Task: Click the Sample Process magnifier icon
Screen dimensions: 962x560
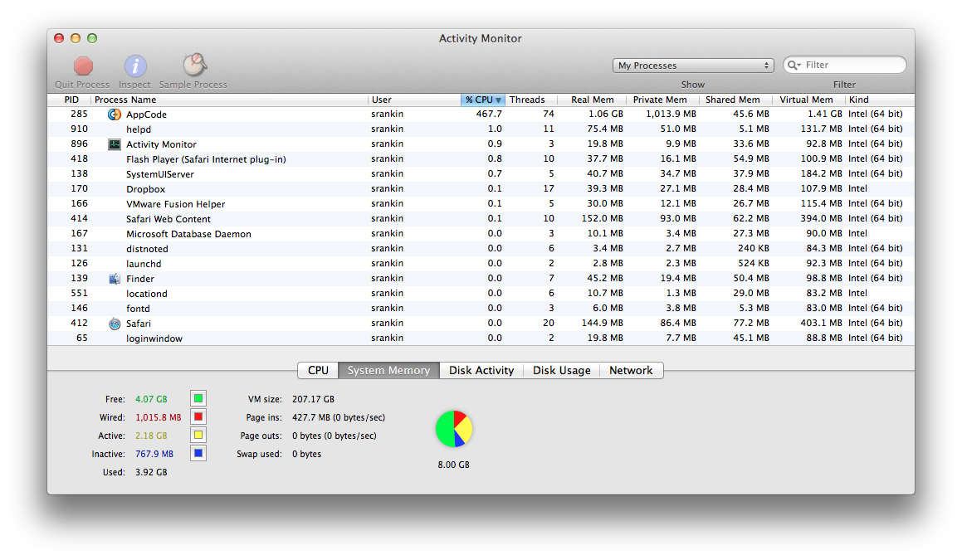Action: coord(194,65)
